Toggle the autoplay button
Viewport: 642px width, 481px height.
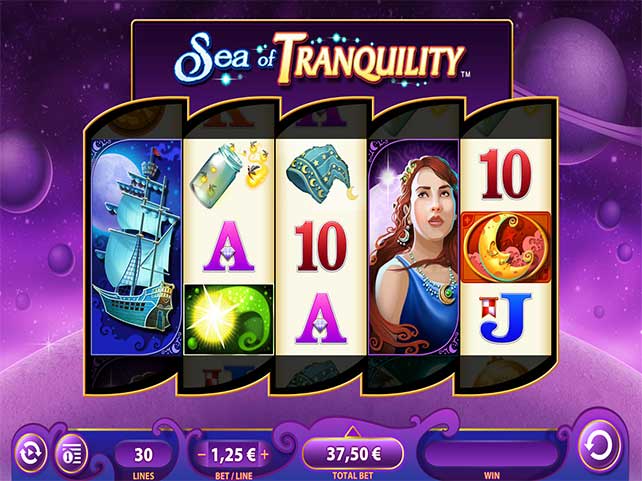tap(30, 453)
